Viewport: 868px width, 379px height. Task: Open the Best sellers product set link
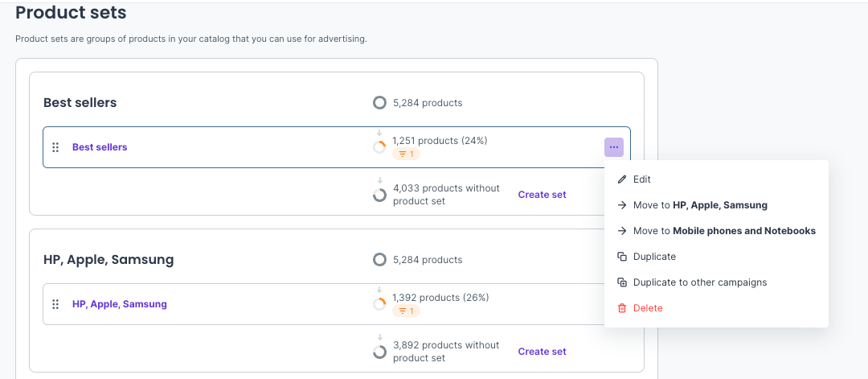[100, 147]
